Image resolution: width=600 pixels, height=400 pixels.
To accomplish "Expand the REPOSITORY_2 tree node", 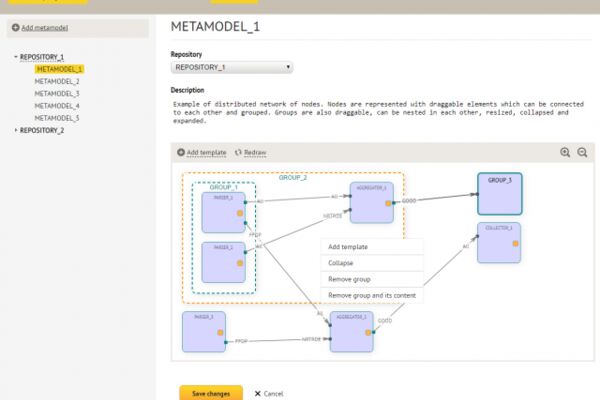I will (x=16, y=130).
